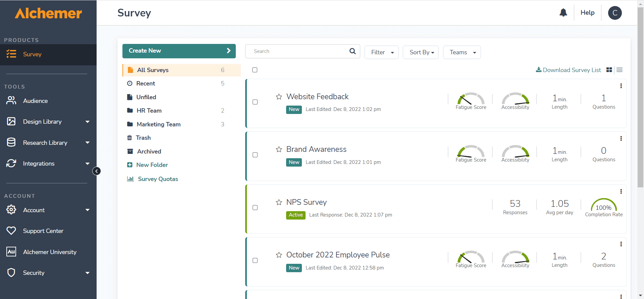
Task: Open October 2022 Employee Pulse three-dot menu
Action: click(x=621, y=244)
